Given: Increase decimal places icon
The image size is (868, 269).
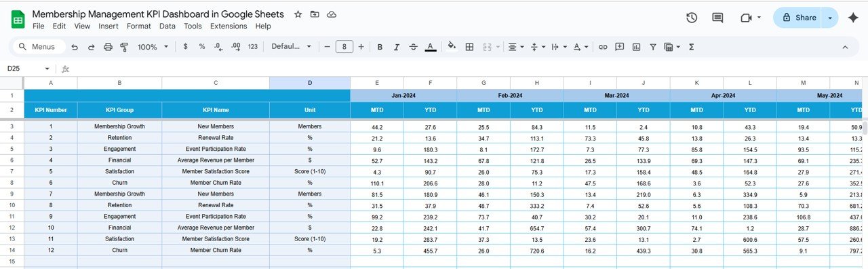Looking at the screenshot, I should coord(235,47).
